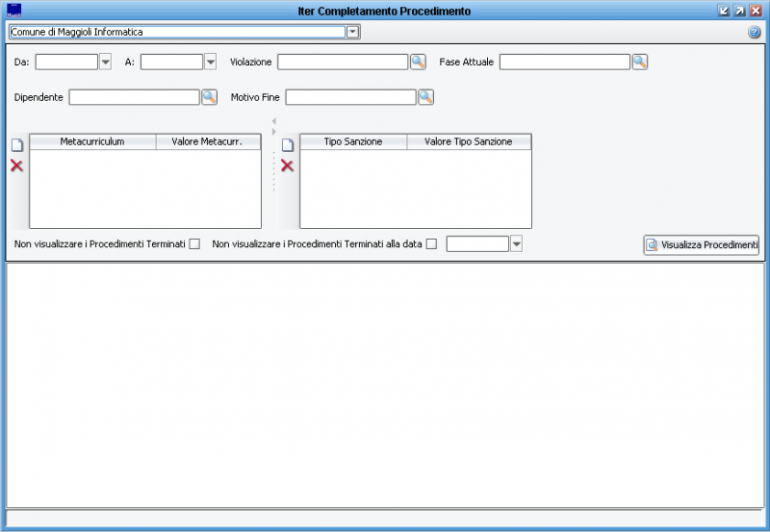
Task: Open the Comune di Maggioli Informatica dropdown
Action: click(x=352, y=33)
